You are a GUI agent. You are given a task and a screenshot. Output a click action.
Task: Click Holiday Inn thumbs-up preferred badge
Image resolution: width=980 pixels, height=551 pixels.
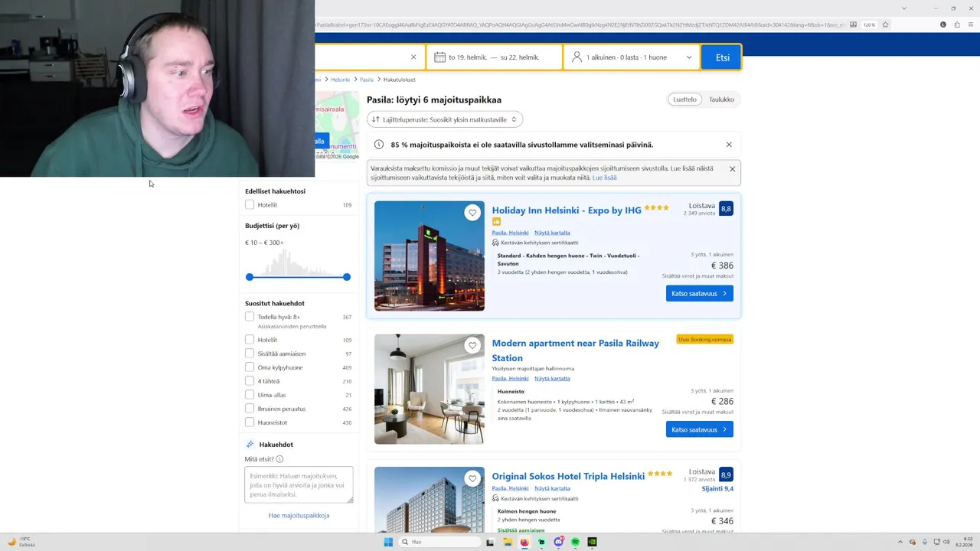coord(496,222)
